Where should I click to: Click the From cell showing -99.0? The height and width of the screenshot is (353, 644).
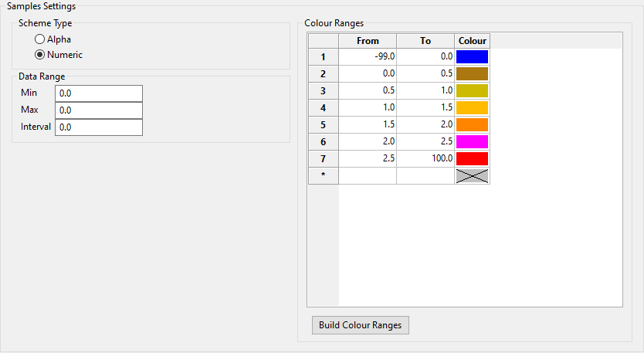click(x=368, y=56)
